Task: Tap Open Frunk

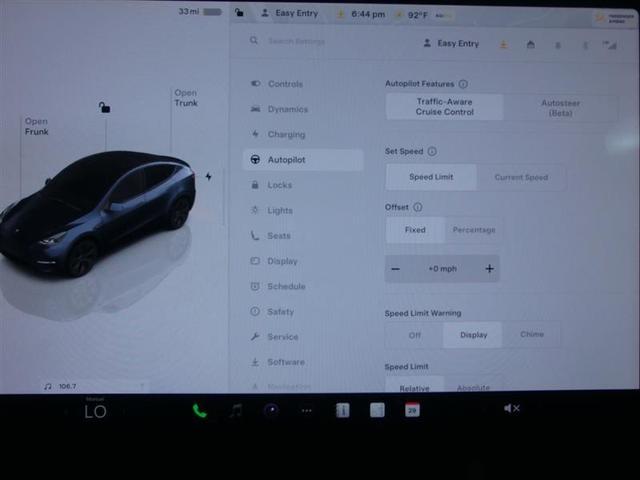Action: point(36,127)
